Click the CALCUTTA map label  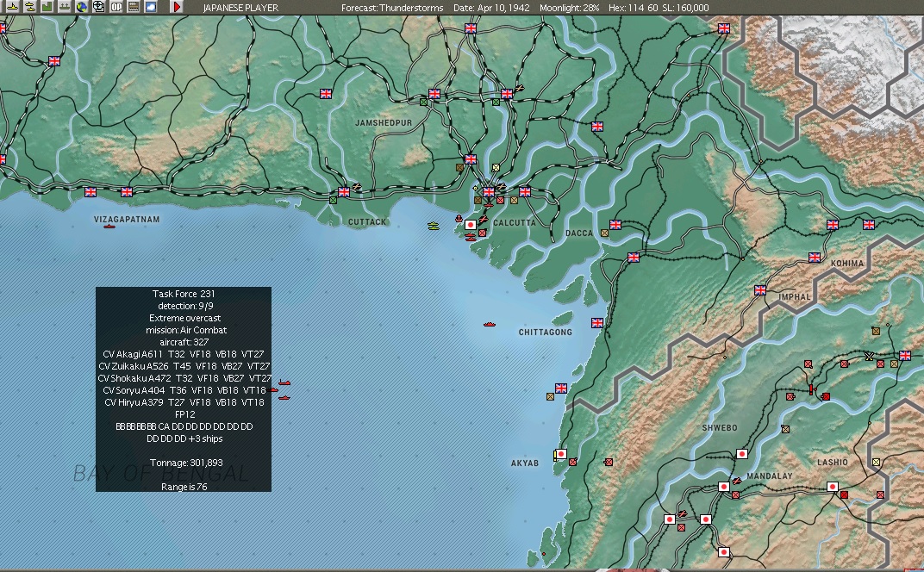[515, 222]
